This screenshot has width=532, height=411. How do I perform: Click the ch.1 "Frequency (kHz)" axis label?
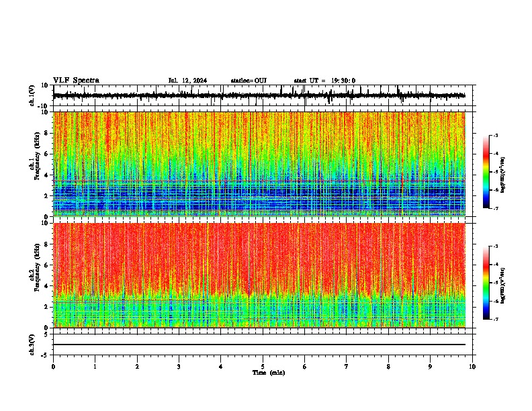(x=37, y=156)
